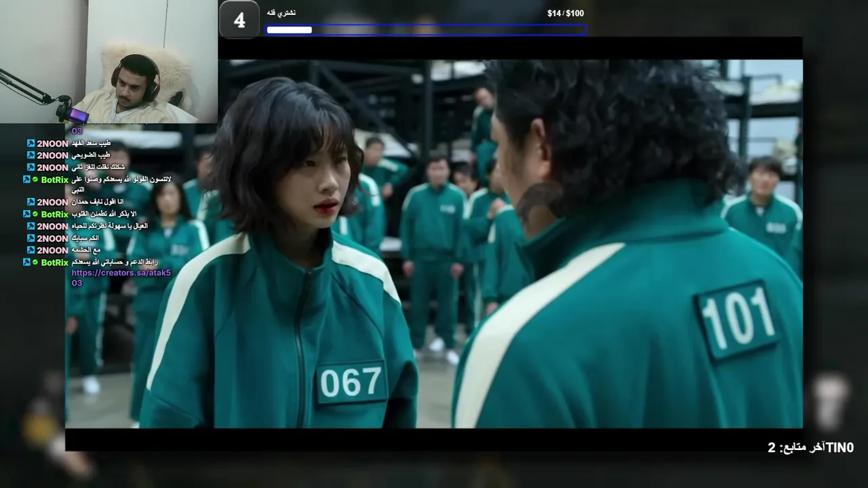Select chat message 'الا بذكر الله تطمئن القلوب'
The image size is (868, 488).
pyautogui.click(x=104, y=214)
